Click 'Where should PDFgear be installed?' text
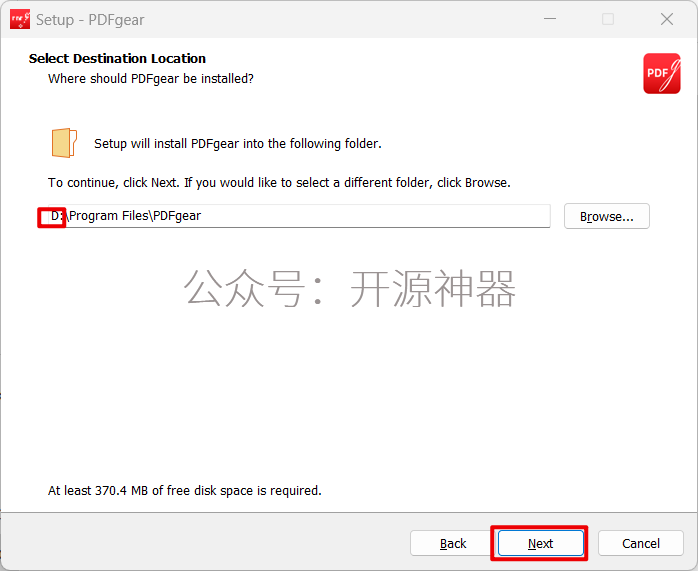The width and height of the screenshot is (698, 571). point(151,79)
